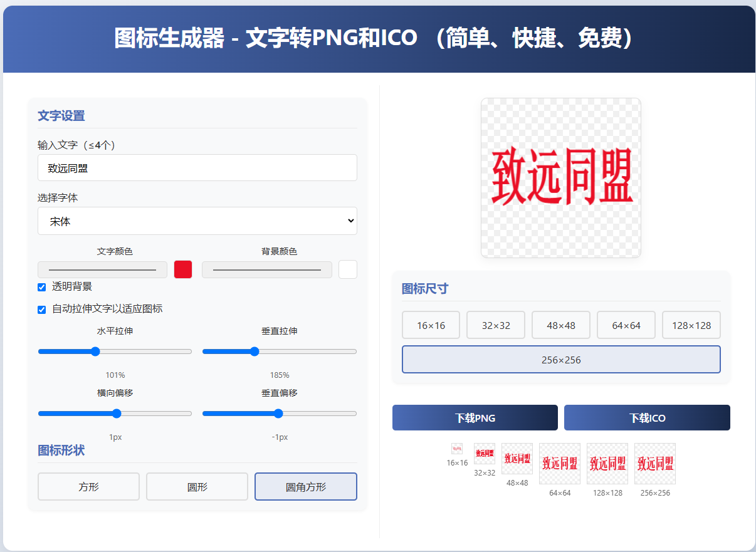Disable 自动拉伸文字以适应图标 checkbox

42,309
